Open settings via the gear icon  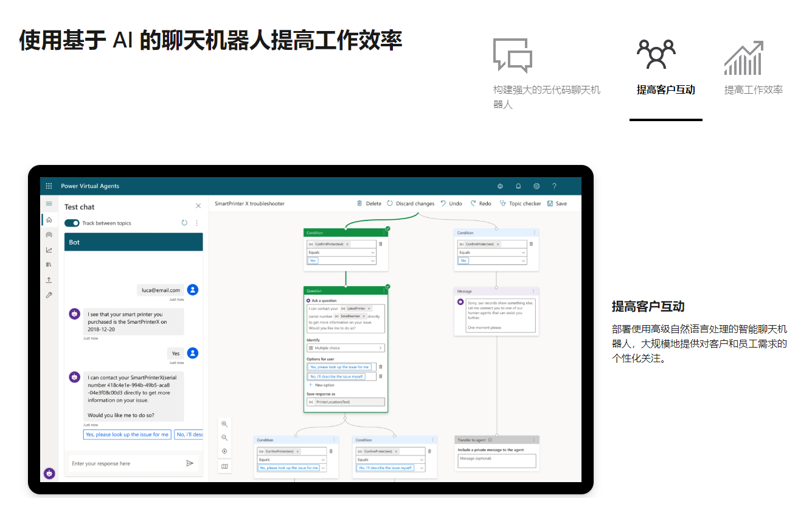[536, 186]
